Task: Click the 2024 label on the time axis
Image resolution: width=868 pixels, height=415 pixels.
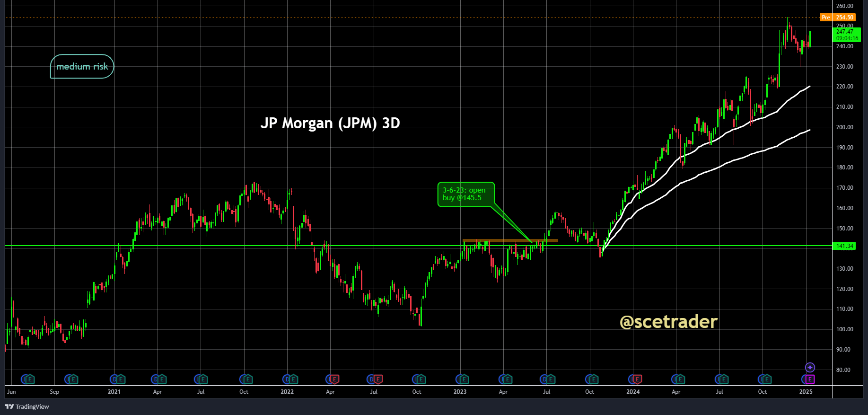Action: (633, 392)
